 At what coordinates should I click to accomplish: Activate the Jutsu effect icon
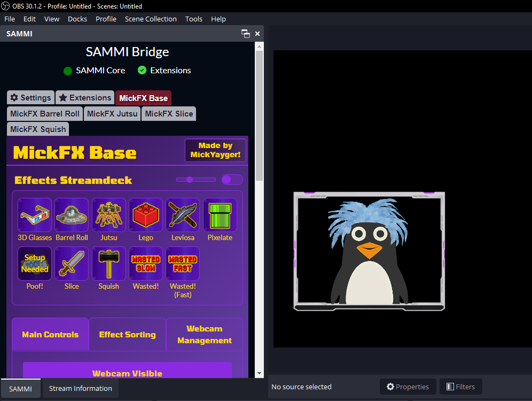tap(108, 215)
